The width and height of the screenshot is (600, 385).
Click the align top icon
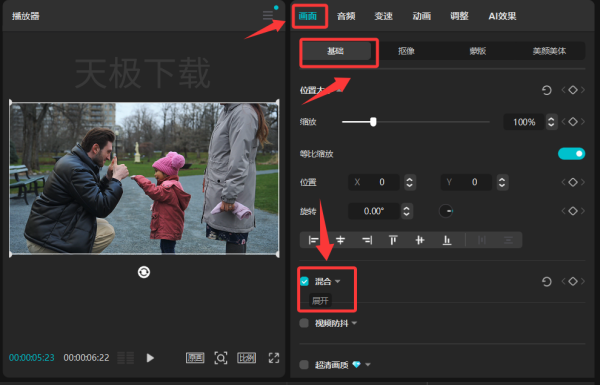(x=393, y=240)
